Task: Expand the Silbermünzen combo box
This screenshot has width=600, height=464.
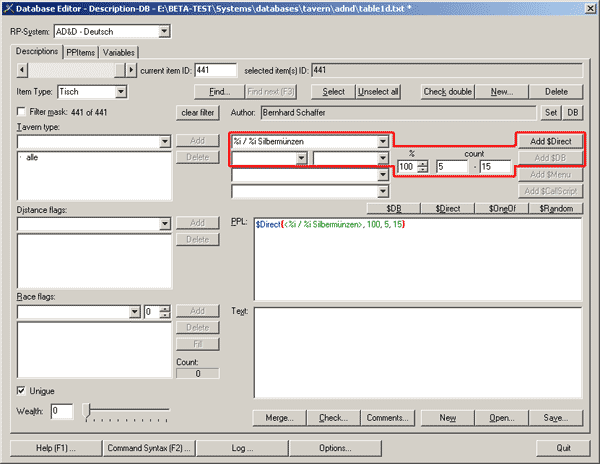Action: 383,142
